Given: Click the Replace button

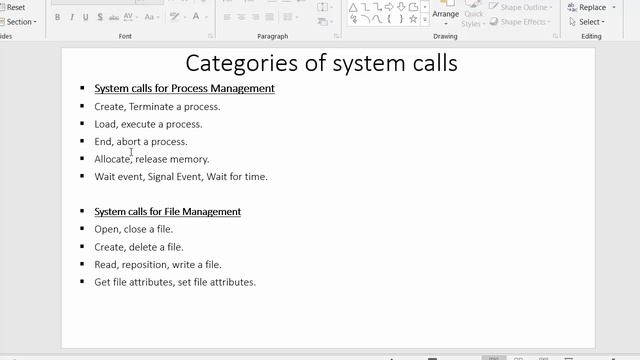Looking at the screenshot, I should click(x=587, y=7).
